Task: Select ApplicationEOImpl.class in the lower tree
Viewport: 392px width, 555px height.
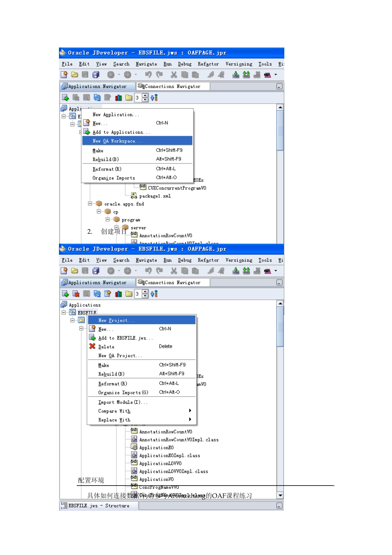Action: (169, 455)
